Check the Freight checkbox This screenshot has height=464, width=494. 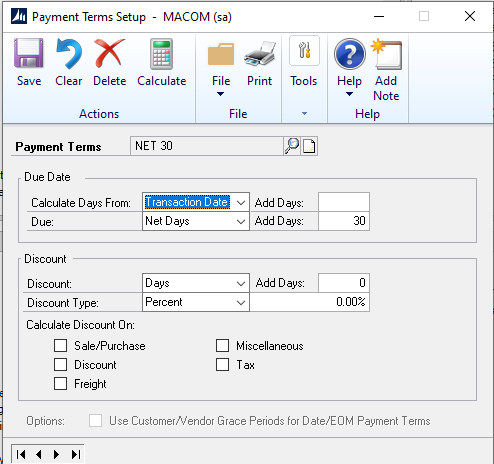(x=60, y=383)
